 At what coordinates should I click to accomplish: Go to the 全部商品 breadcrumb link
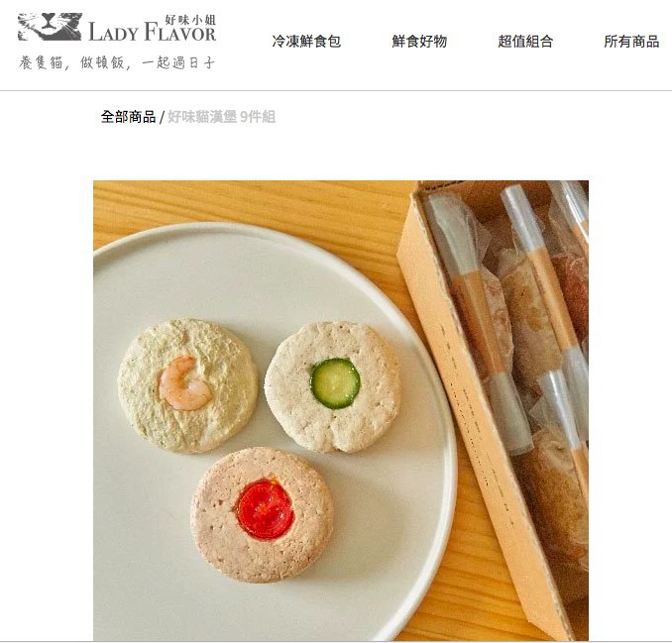tap(128, 117)
